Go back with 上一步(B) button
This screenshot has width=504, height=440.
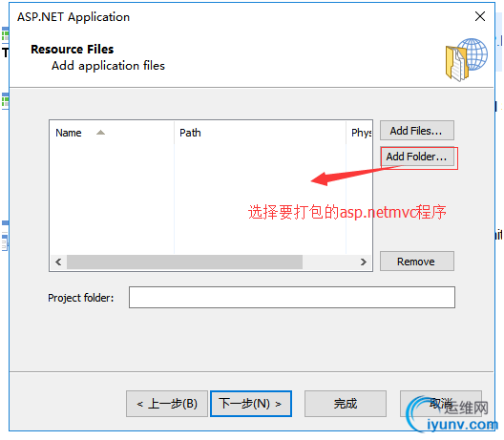[167, 404]
